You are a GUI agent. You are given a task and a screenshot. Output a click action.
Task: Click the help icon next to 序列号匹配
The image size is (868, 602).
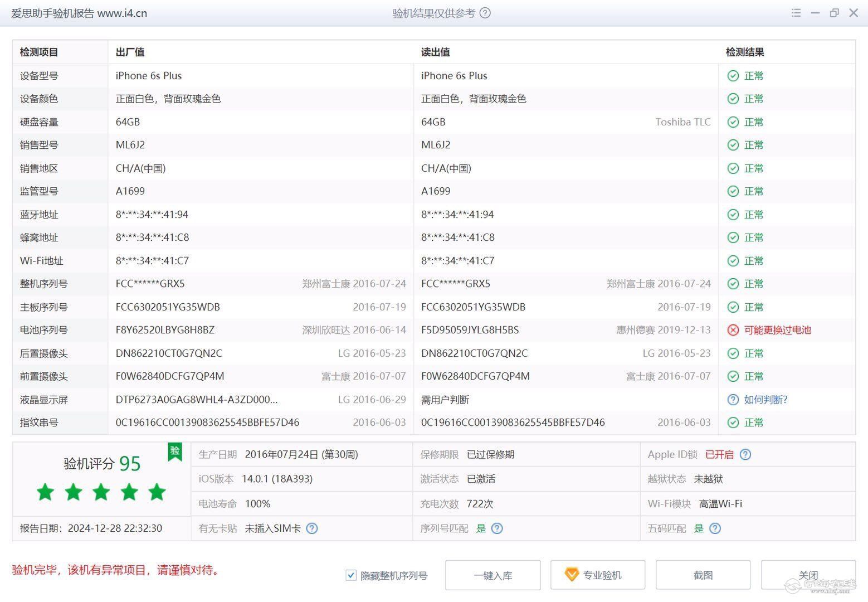pos(497,528)
